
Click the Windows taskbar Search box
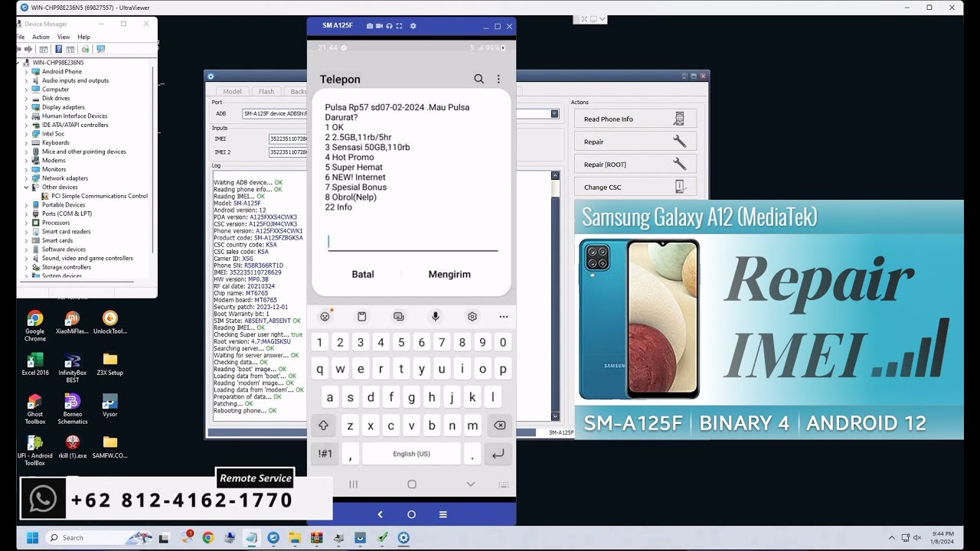pos(100,537)
